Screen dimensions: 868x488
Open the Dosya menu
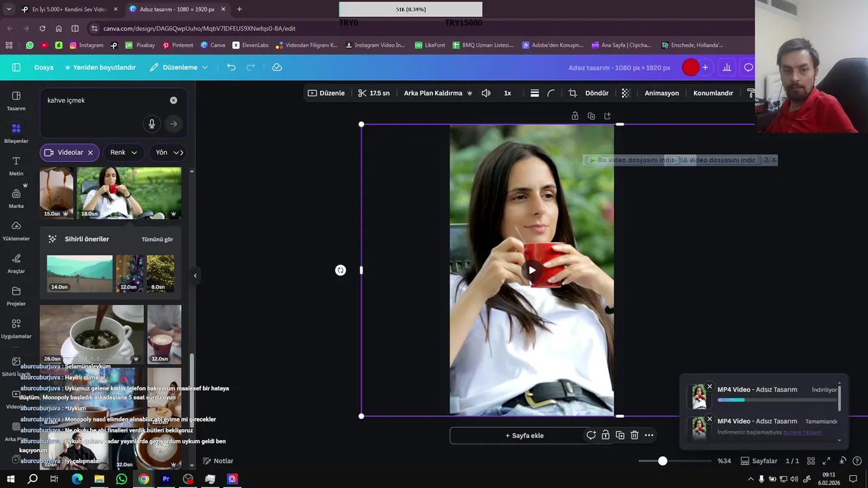tap(44, 67)
